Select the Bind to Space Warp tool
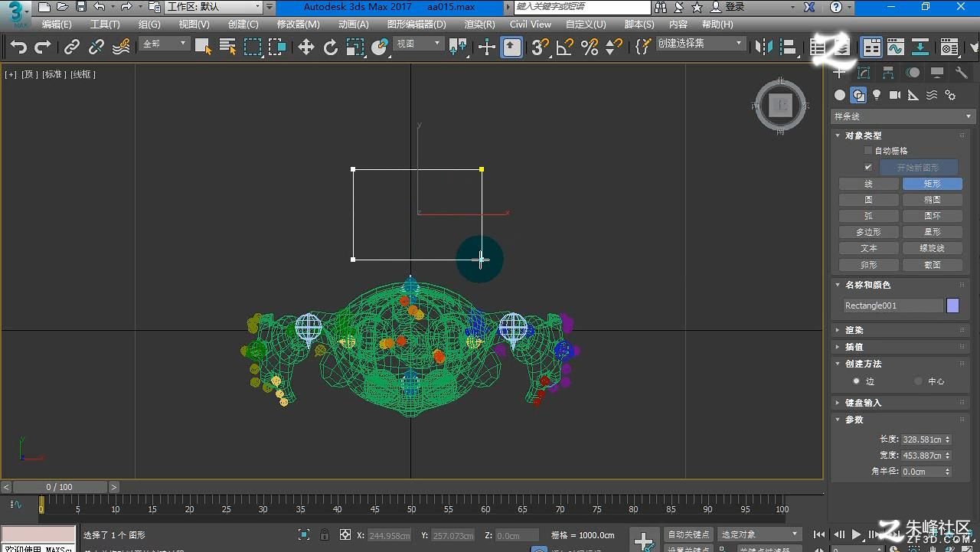Image resolution: width=980 pixels, height=552 pixels. pyautogui.click(x=121, y=47)
